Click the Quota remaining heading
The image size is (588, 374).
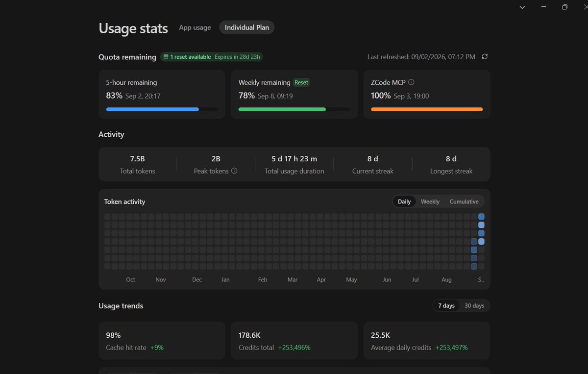(127, 57)
